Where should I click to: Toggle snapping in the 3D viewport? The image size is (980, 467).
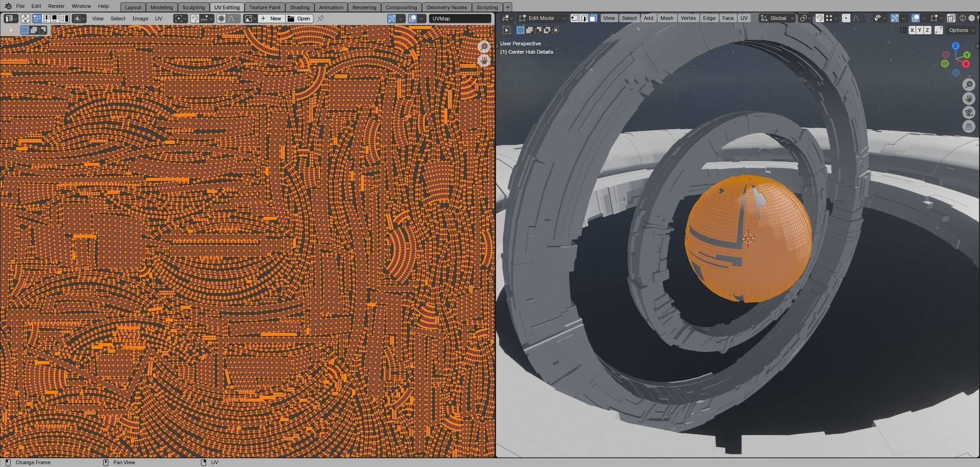(820, 18)
